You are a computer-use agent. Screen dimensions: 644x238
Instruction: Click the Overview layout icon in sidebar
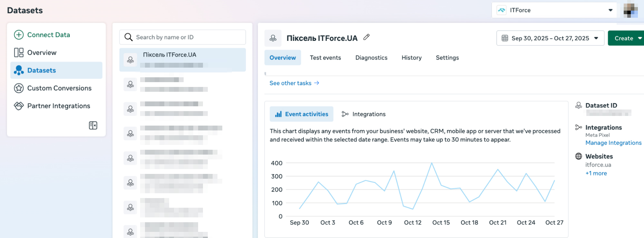point(19,52)
